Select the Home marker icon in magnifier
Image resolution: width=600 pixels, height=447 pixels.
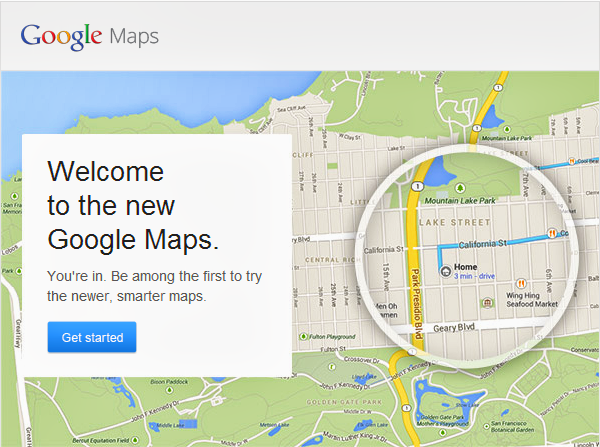click(445, 271)
